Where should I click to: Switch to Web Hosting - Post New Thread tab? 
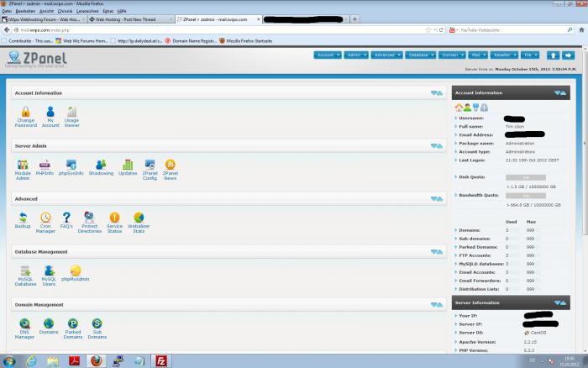coord(131,19)
